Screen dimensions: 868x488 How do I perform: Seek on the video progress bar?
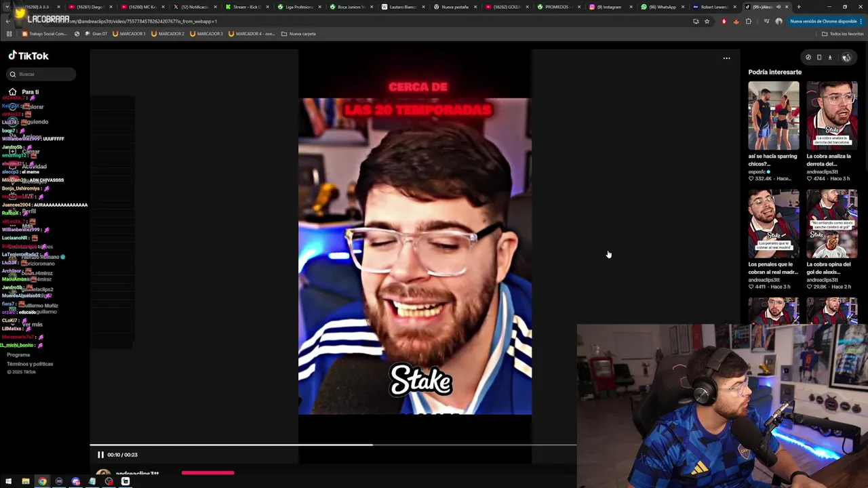pos(333,445)
